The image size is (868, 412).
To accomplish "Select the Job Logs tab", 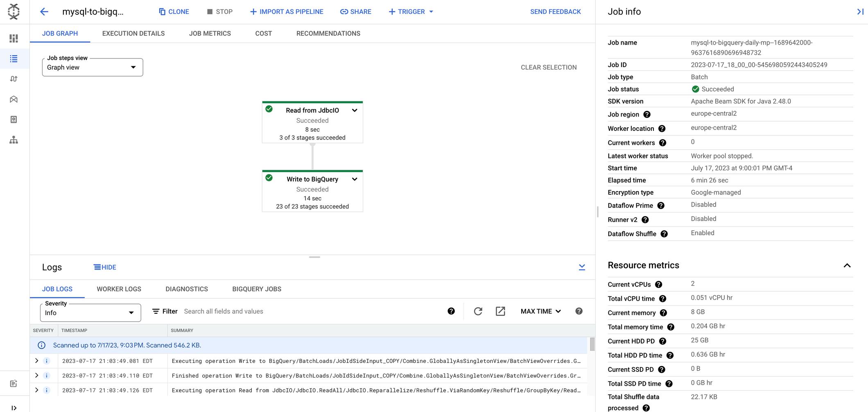I will click(x=57, y=289).
